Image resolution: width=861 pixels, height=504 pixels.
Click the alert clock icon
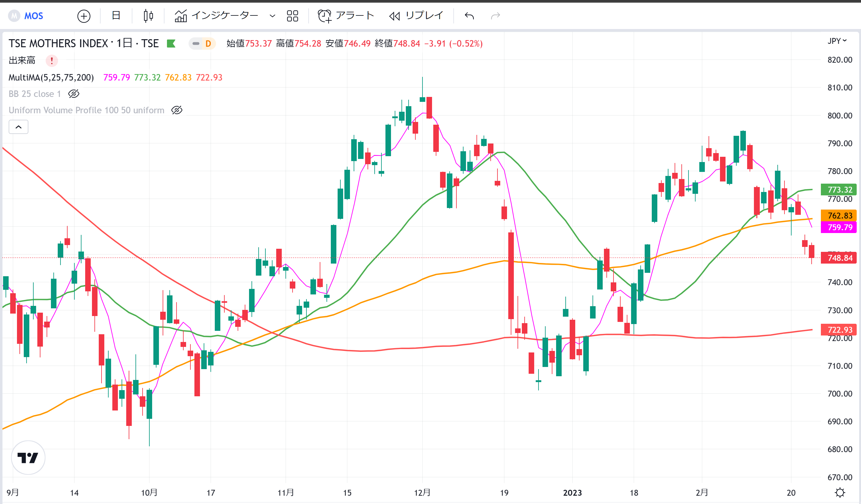click(324, 16)
